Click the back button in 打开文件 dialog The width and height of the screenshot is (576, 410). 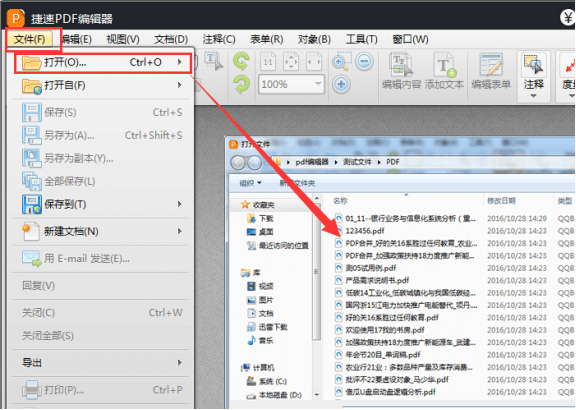[x=238, y=163]
